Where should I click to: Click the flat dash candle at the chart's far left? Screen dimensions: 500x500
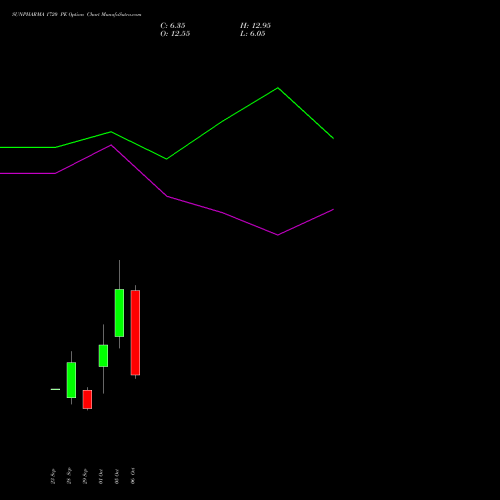(55, 389)
